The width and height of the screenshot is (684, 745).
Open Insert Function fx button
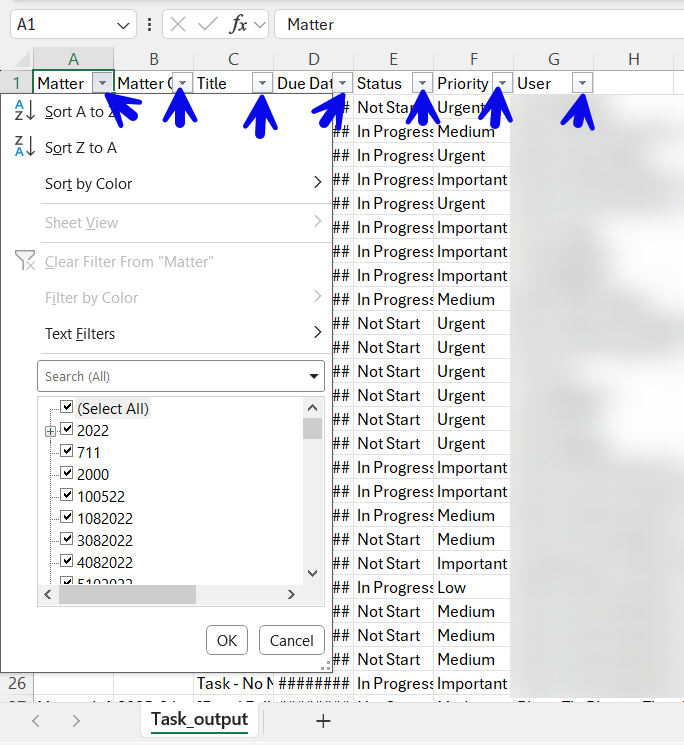[x=238, y=24]
